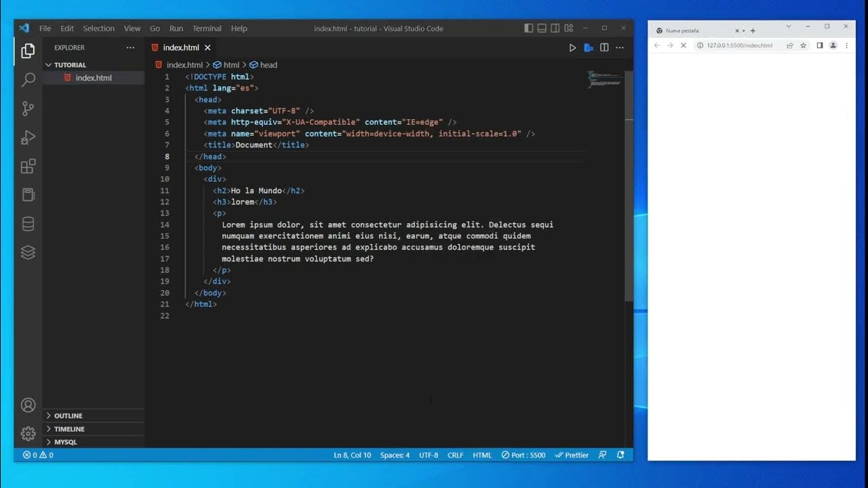Click Ln 8, Col 10 in status bar
This screenshot has width=868, height=488.
[352, 455]
